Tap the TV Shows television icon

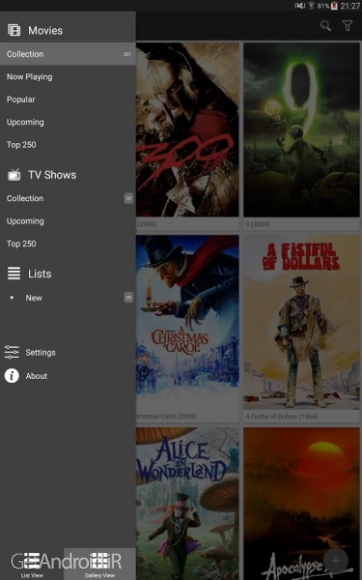[14, 175]
